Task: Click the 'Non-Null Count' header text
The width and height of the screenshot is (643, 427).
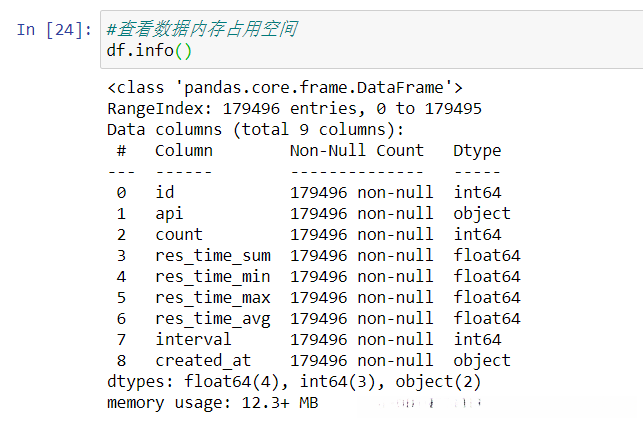Action: point(356,151)
